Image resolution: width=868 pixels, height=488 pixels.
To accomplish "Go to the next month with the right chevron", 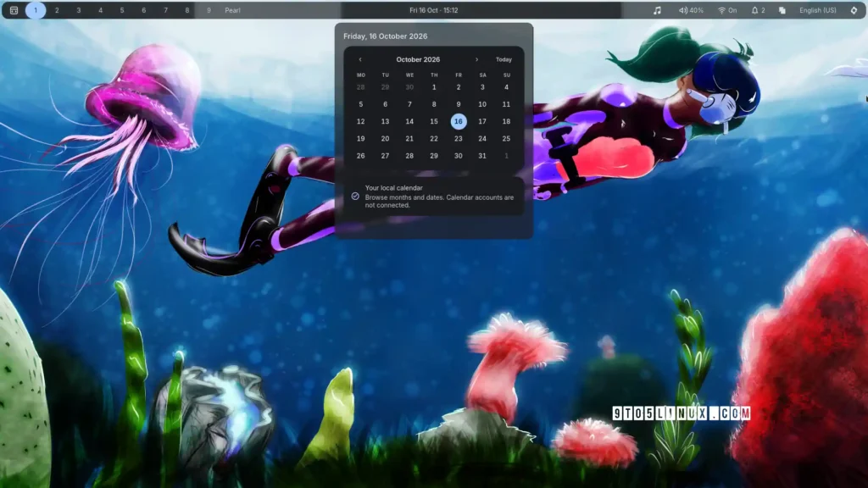I will click(x=476, y=59).
